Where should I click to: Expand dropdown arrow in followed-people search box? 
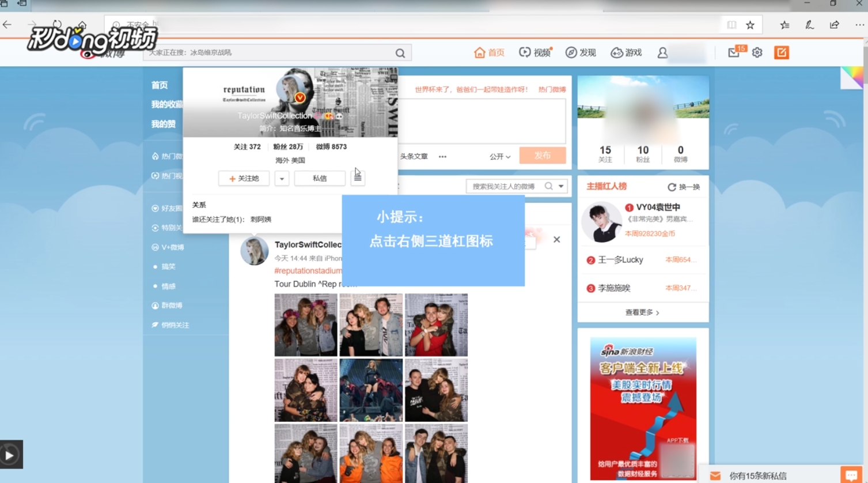[561, 186]
